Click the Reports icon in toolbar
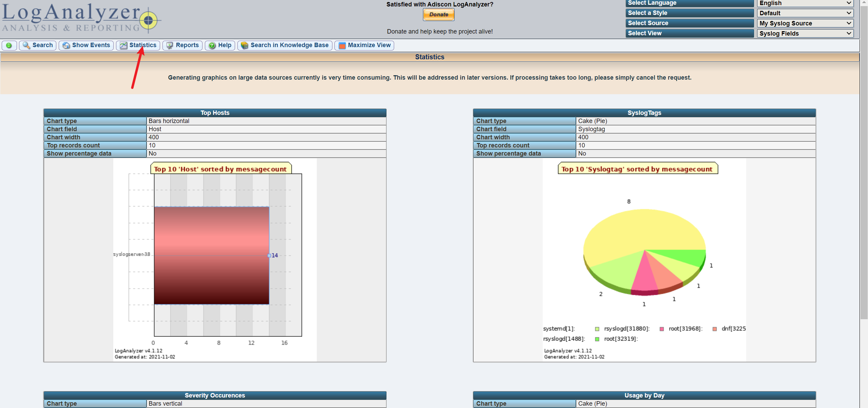This screenshot has height=408, width=868. point(170,45)
